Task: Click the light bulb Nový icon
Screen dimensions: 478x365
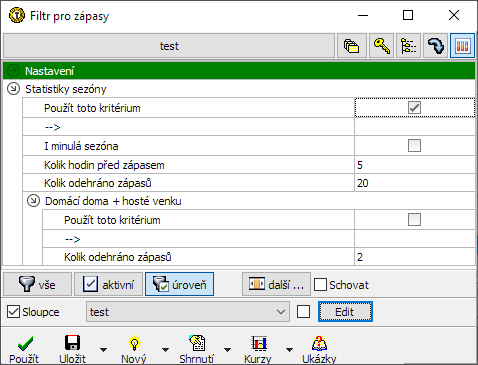Action: coord(134,343)
